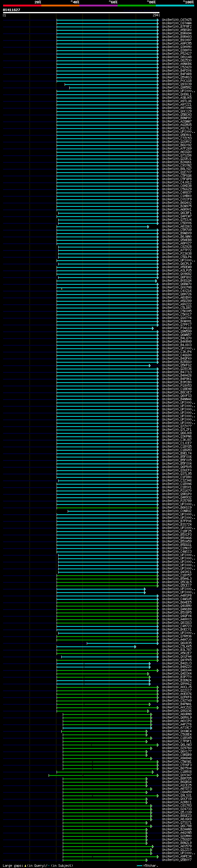The height and width of the screenshot is (868, 197).
Task: Click the green ~80% identity legend segment
Action: tap(137, 6)
